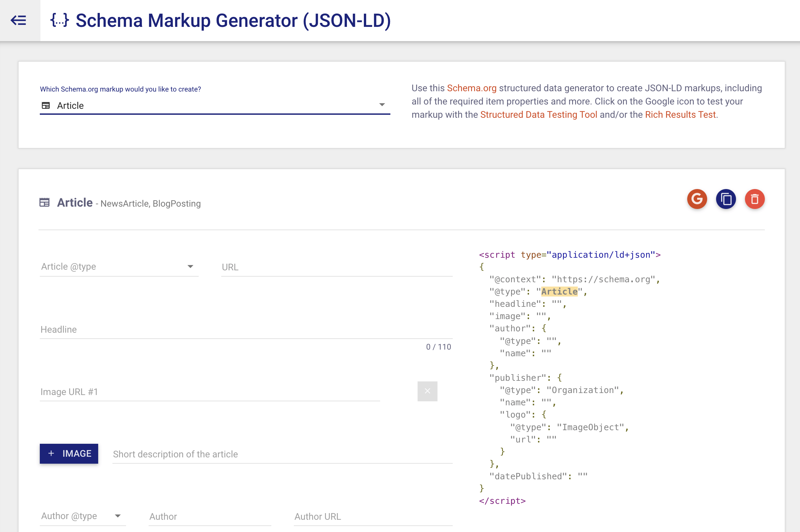Focus the Headline input field

pos(246,329)
